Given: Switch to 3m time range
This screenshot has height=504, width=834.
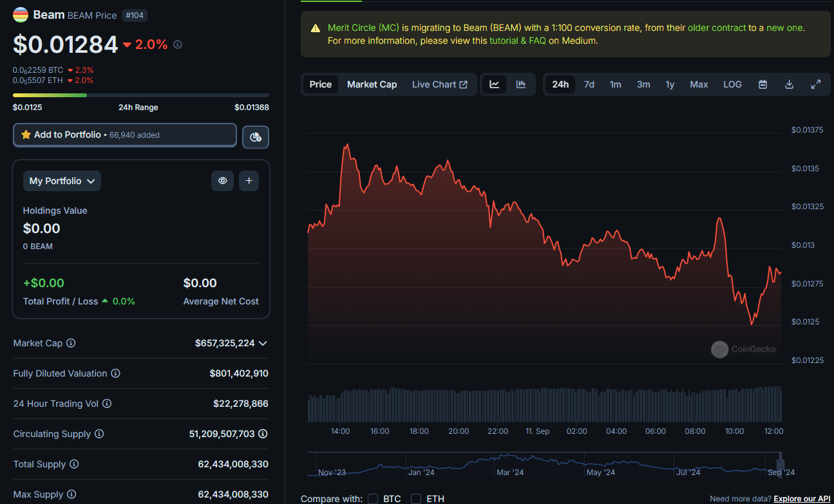Looking at the screenshot, I should pos(643,84).
